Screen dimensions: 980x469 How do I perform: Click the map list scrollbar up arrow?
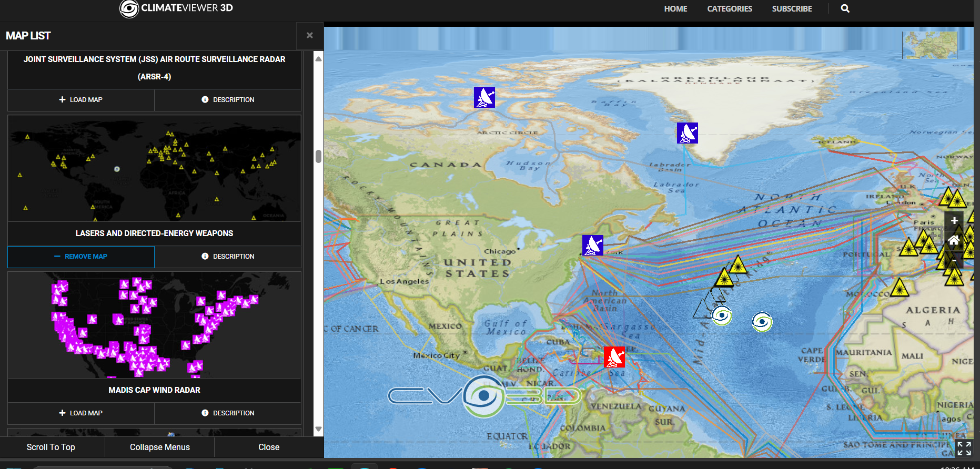click(318, 59)
